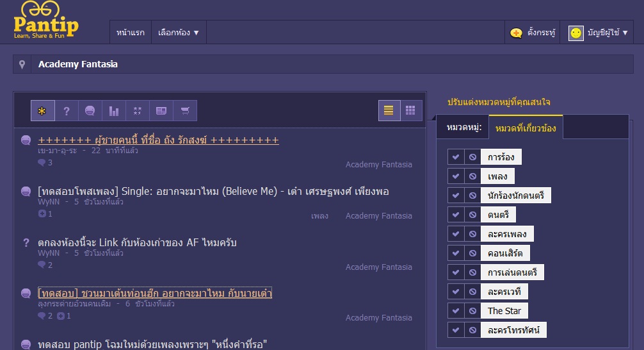
Task: Filter topics by poll bar-chart icon
Action: tap(114, 111)
